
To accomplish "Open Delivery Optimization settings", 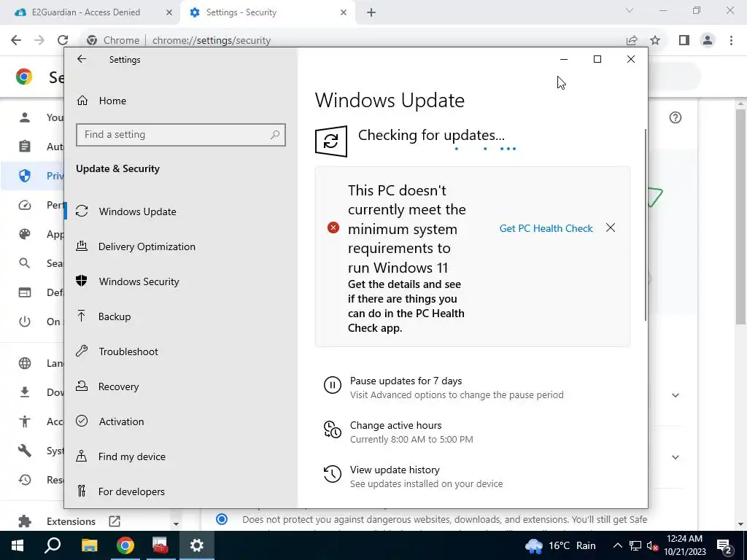I will coord(147,246).
